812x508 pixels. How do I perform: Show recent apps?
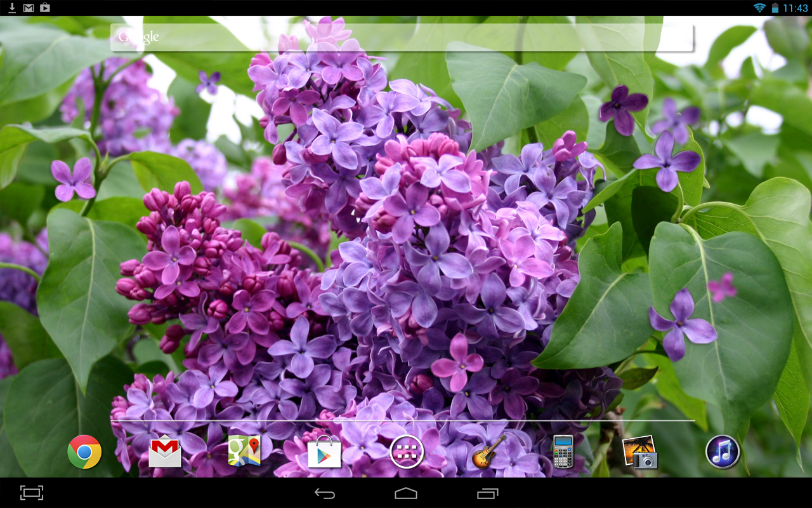coord(488,493)
